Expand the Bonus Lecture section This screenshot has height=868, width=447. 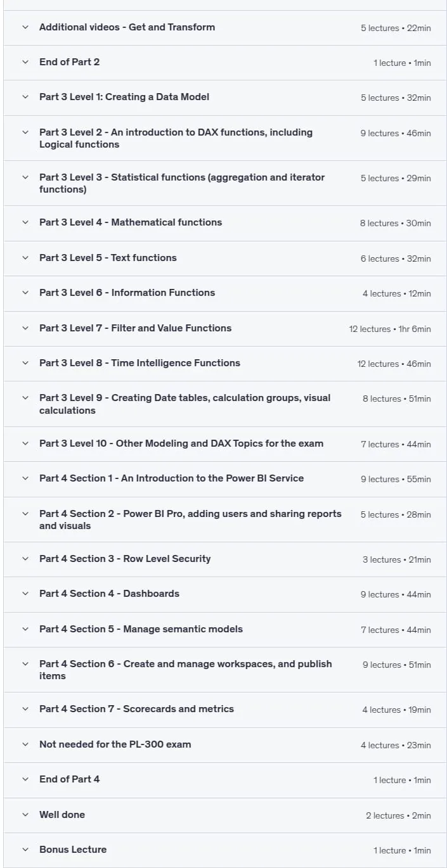pos(225,850)
